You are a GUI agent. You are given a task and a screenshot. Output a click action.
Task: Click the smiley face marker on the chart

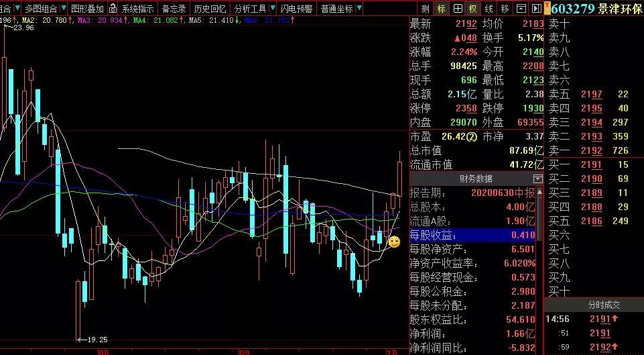[x=394, y=242]
